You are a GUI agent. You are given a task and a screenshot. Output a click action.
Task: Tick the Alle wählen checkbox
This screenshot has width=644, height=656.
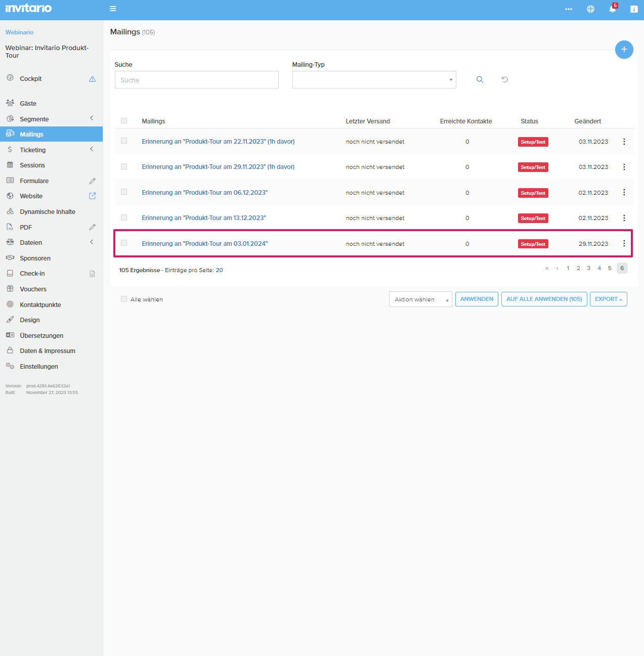pyautogui.click(x=124, y=299)
